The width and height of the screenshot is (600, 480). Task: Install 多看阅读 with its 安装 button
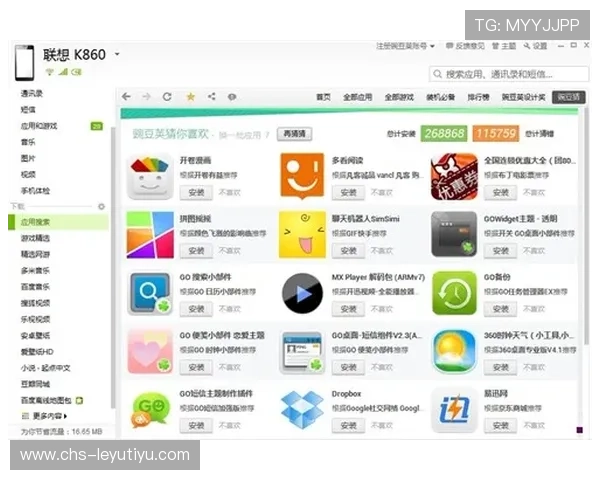[348, 193]
